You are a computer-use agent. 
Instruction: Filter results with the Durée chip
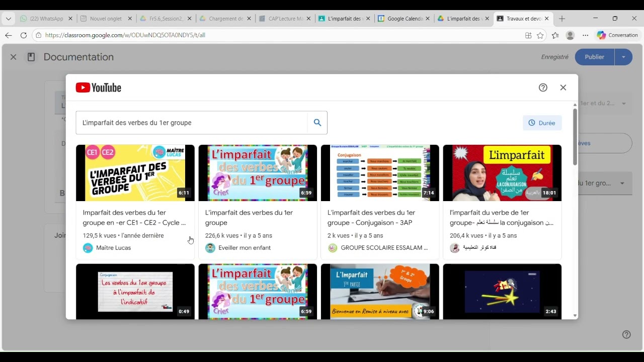pyautogui.click(x=542, y=123)
